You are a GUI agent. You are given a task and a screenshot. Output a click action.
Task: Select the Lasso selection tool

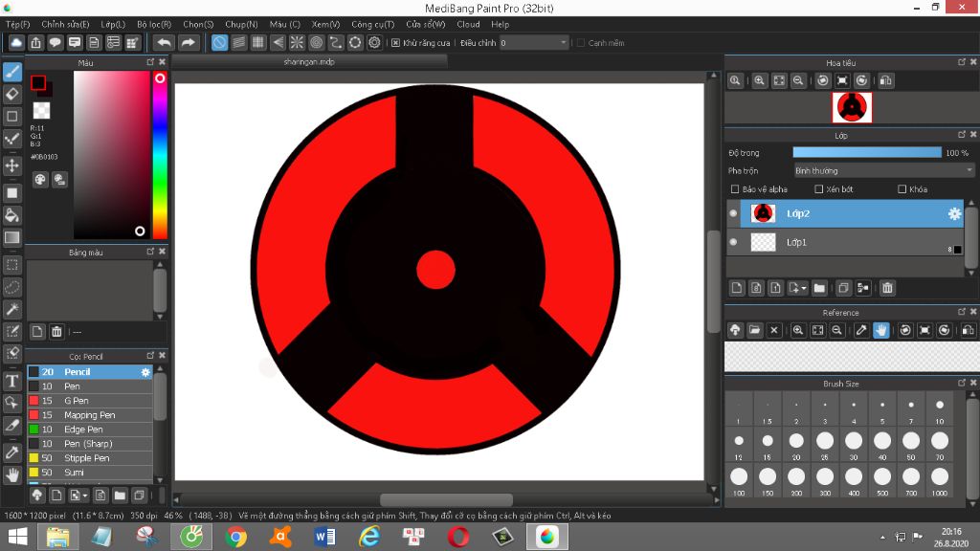(x=11, y=287)
